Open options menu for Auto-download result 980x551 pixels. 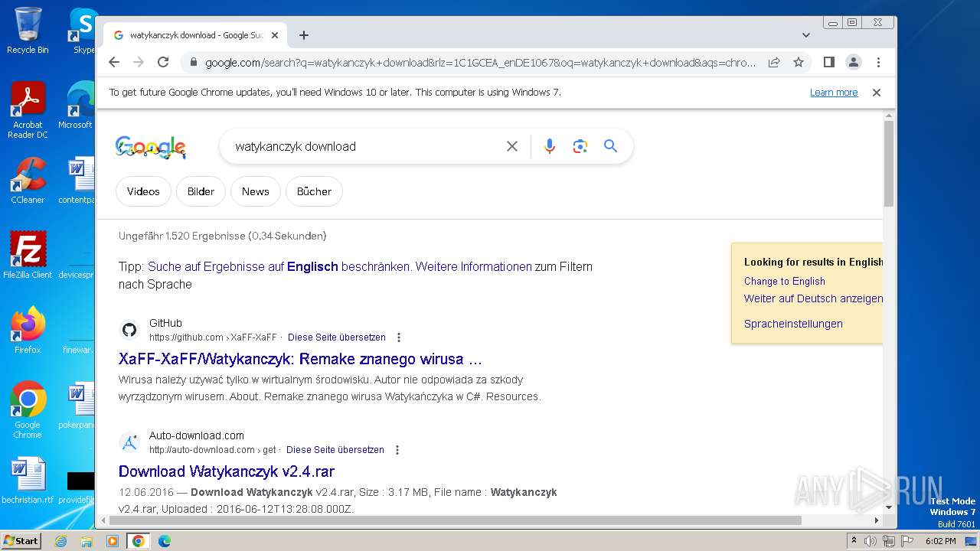397,450
